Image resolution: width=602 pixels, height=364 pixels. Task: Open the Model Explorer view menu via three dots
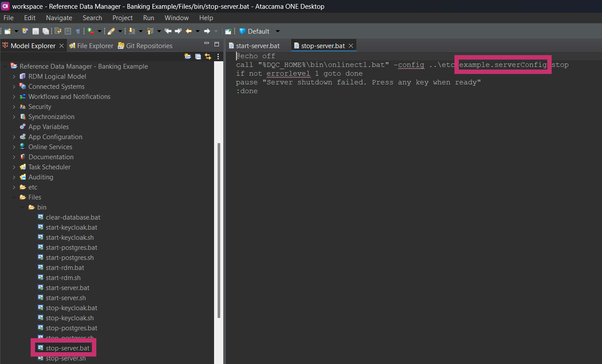coord(218,56)
